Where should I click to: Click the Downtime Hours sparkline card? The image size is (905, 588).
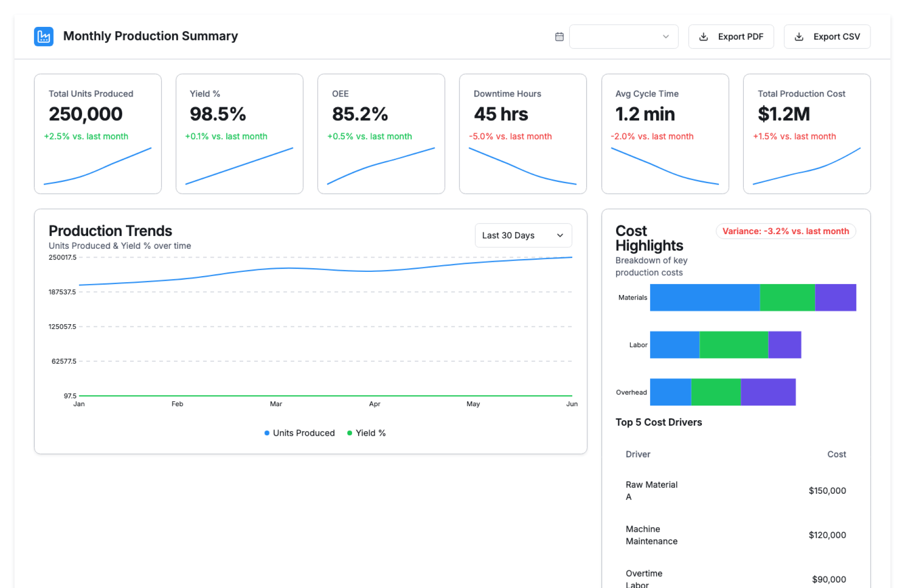point(522,166)
